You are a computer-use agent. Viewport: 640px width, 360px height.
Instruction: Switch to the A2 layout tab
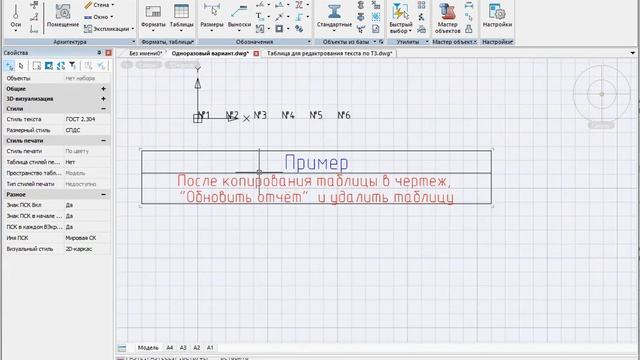pyautogui.click(x=196, y=348)
